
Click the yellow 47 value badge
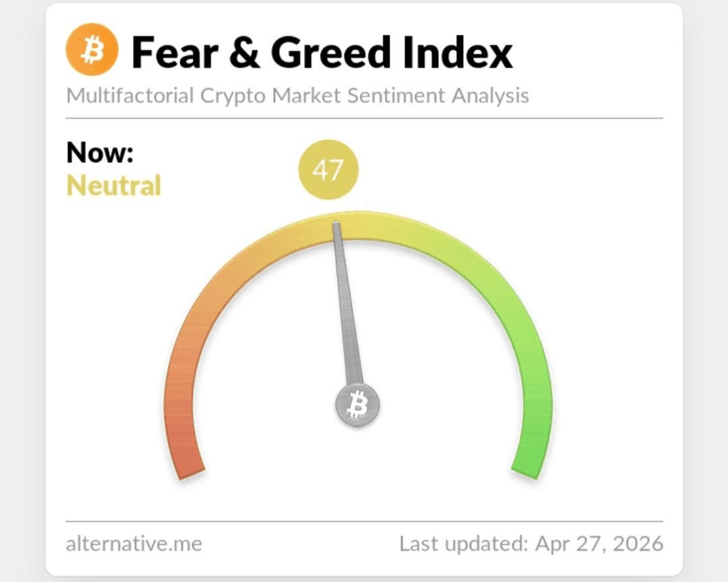point(328,170)
